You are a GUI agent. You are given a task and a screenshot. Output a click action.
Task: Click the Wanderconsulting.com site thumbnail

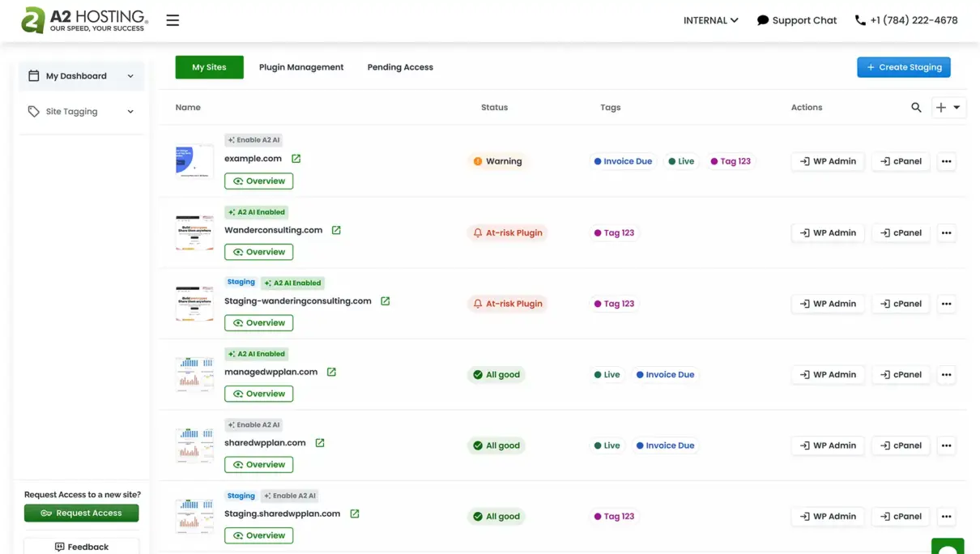[194, 232]
